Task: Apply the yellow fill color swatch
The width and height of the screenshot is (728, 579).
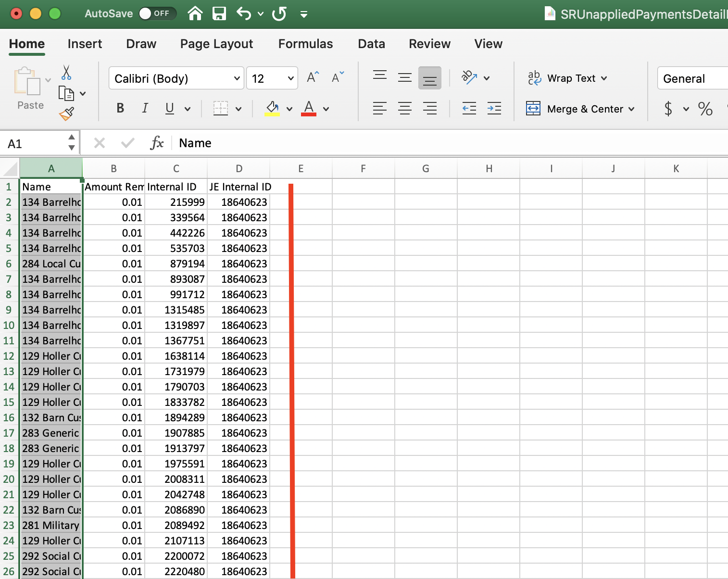Action: [272, 109]
